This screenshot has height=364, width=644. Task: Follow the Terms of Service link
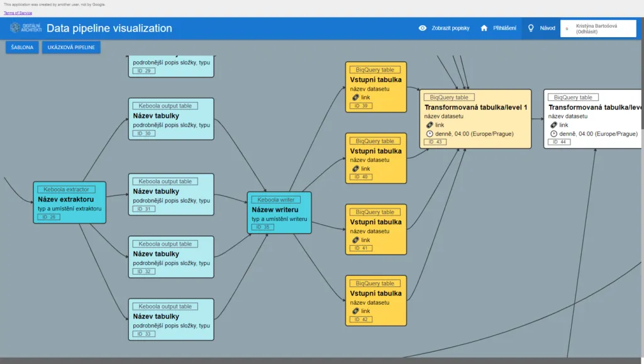(18, 13)
